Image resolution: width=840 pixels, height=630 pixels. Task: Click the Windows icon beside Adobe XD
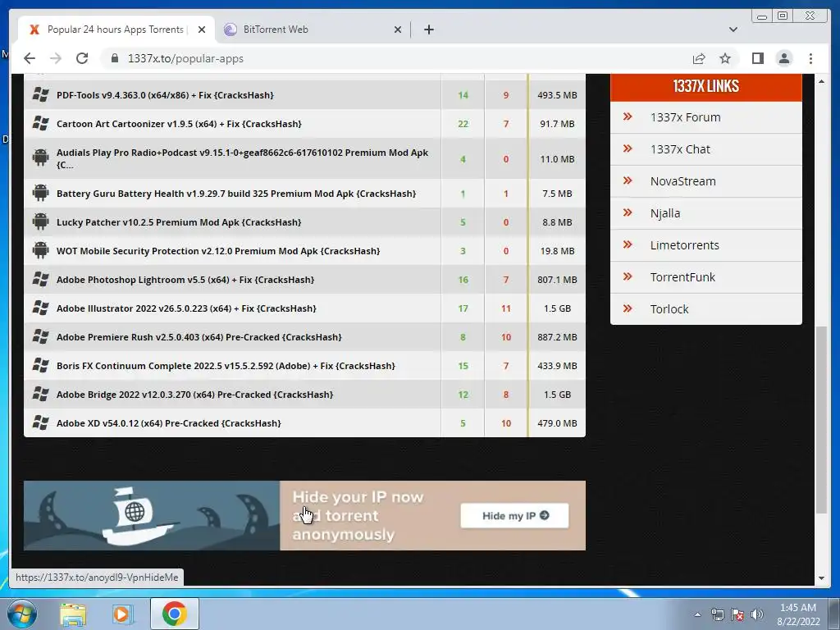40,423
